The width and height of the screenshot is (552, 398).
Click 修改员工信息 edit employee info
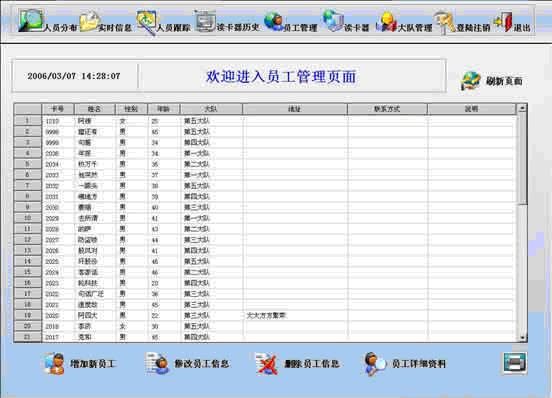pyautogui.click(x=187, y=364)
